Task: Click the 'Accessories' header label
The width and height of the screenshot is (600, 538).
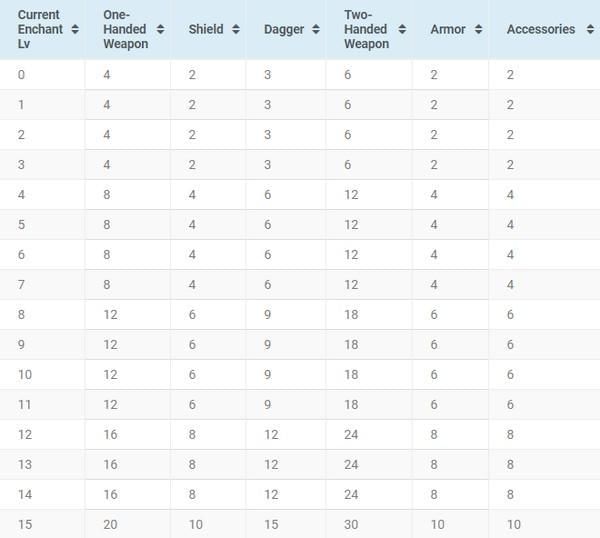Action: 541,30
